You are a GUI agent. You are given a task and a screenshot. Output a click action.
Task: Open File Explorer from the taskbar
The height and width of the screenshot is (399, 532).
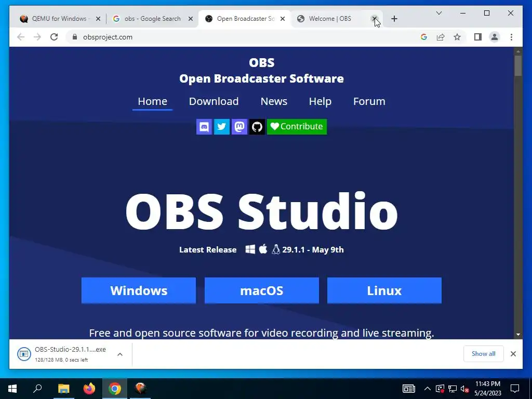[63, 389]
